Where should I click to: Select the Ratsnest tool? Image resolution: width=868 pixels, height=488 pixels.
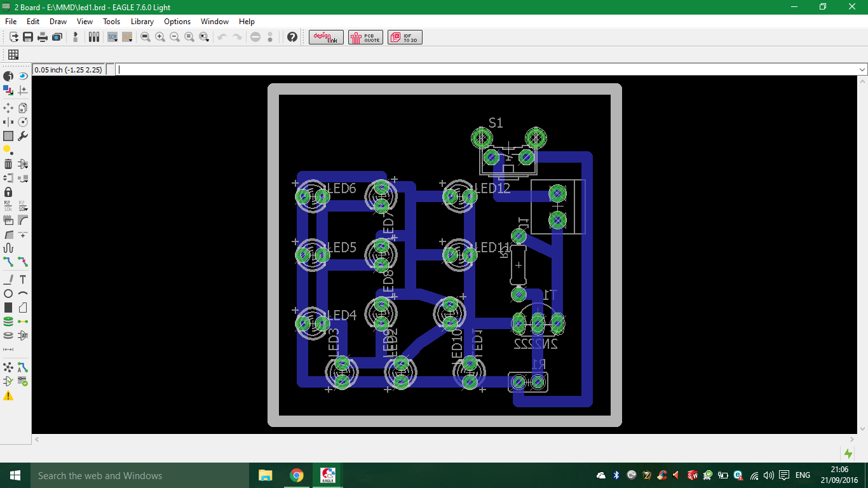click(x=8, y=367)
